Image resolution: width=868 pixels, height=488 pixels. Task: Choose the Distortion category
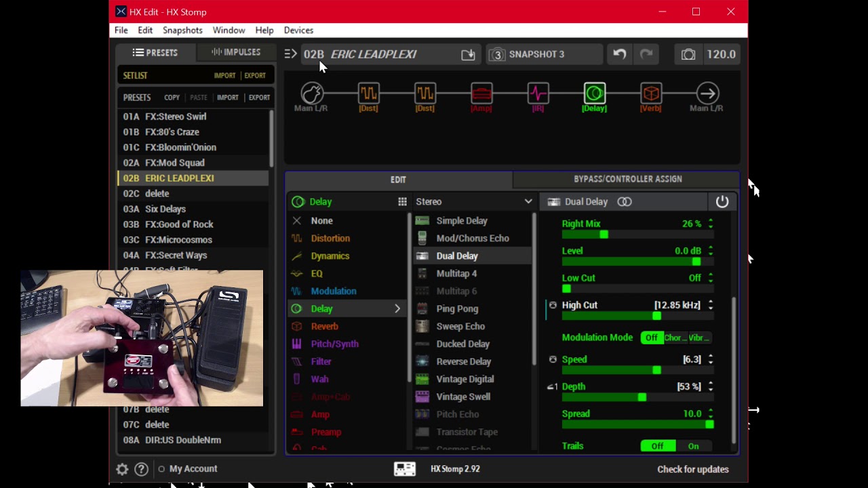[x=330, y=239]
